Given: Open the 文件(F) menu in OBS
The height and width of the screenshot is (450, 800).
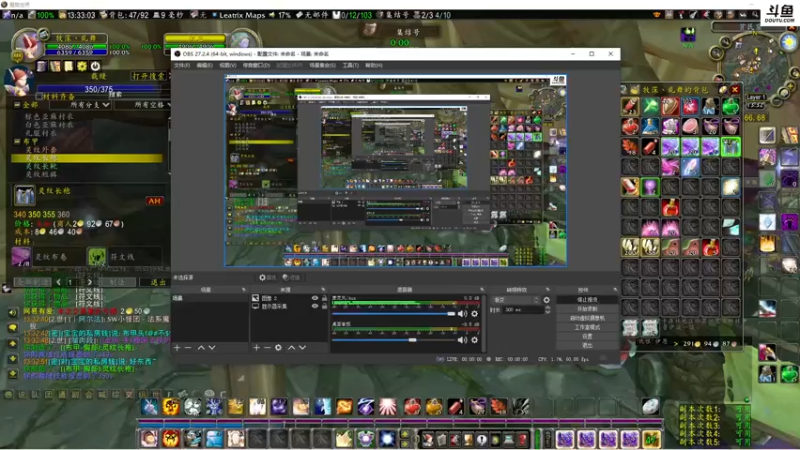Looking at the screenshot, I should coord(182,65).
